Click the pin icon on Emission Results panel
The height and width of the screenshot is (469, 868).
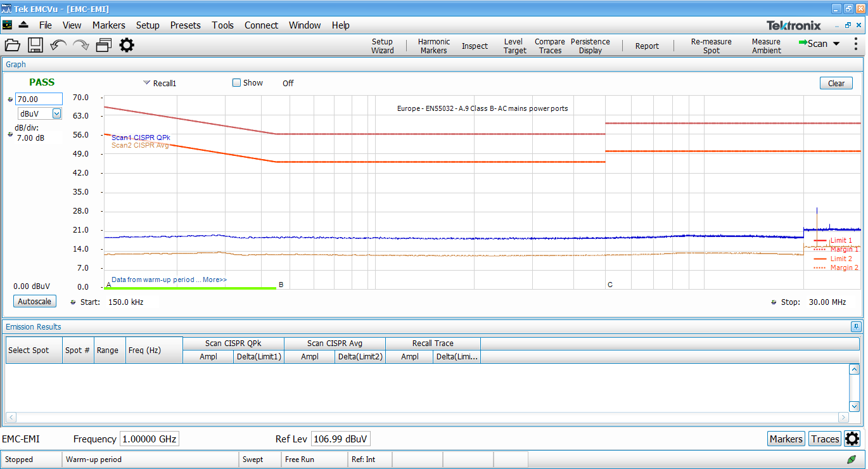tap(856, 327)
